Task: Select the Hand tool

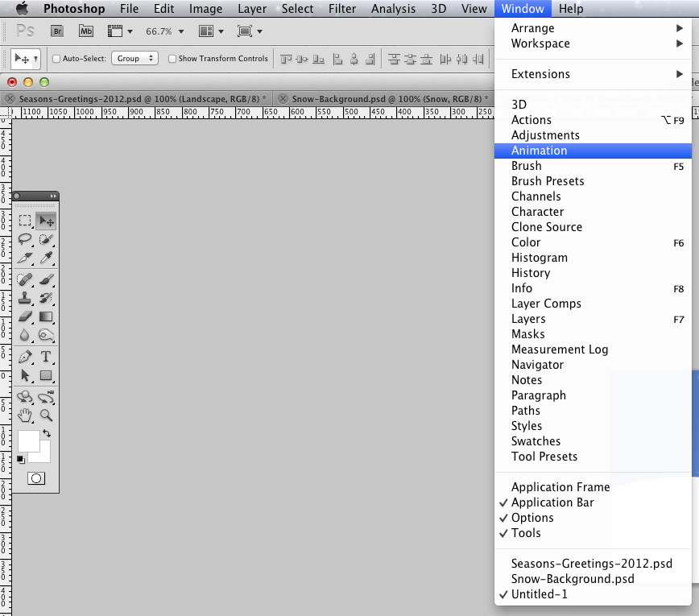Action: 25,415
